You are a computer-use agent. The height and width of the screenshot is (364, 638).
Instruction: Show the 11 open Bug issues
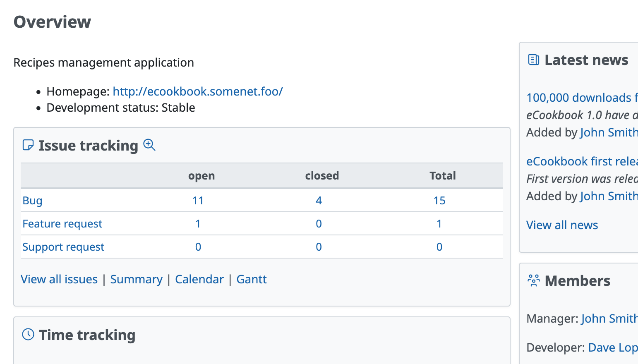pos(198,201)
